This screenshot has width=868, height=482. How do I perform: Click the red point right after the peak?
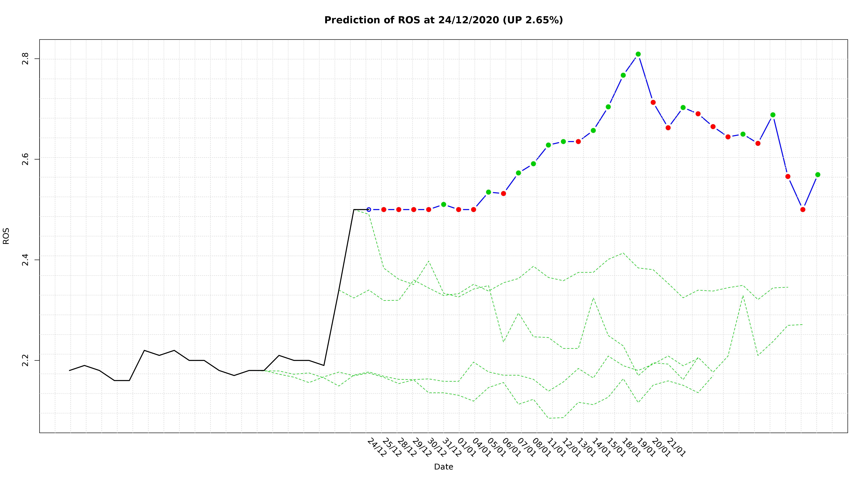[653, 102]
